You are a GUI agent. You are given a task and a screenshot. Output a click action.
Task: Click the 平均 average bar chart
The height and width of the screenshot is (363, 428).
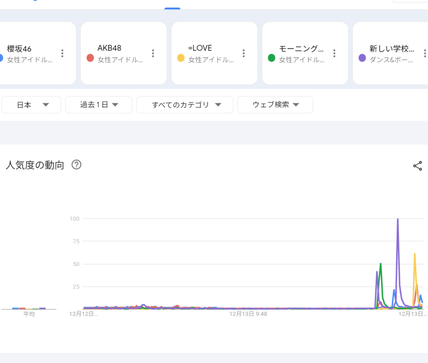[x=29, y=308]
